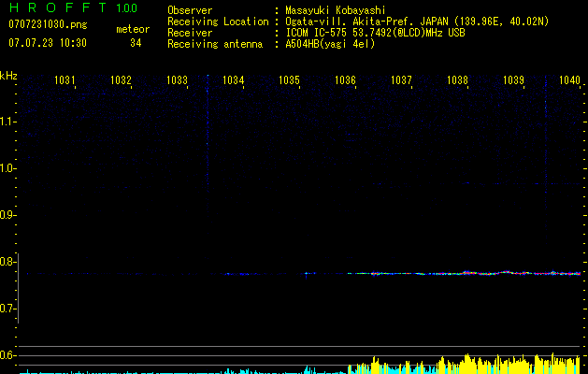Select the file name 0707231030.png

pyautogui.click(x=48, y=25)
